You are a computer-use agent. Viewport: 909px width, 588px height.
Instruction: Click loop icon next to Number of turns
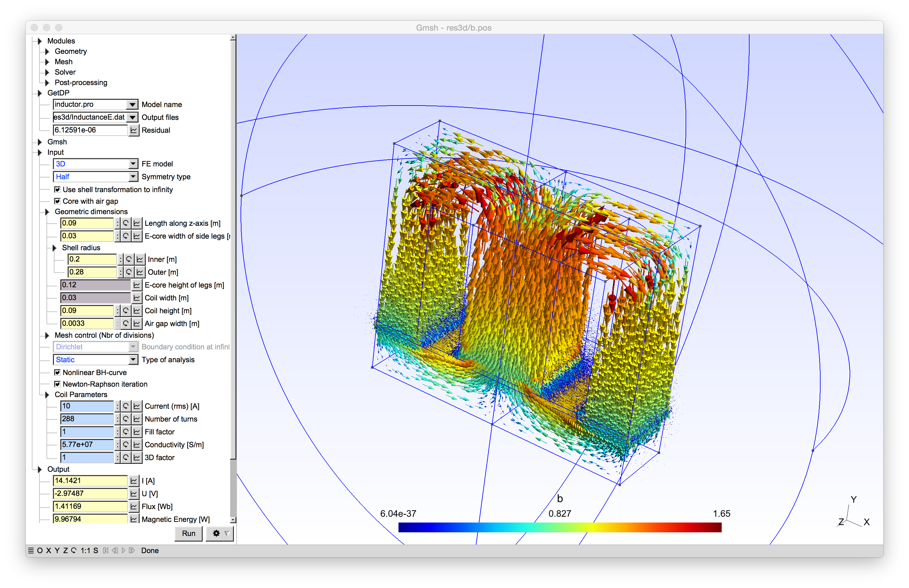pyautogui.click(x=126, y=419)
